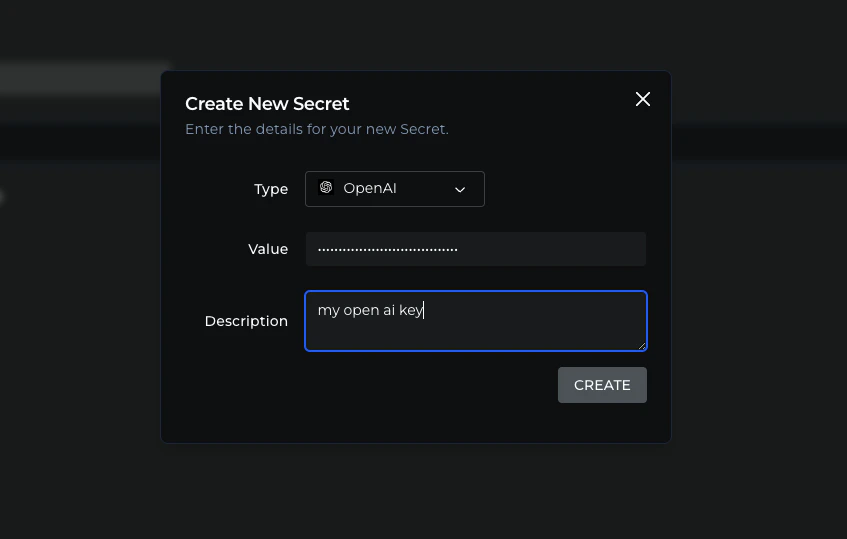Click the "Type" field label
847x539 pixels.
[271, 189]
